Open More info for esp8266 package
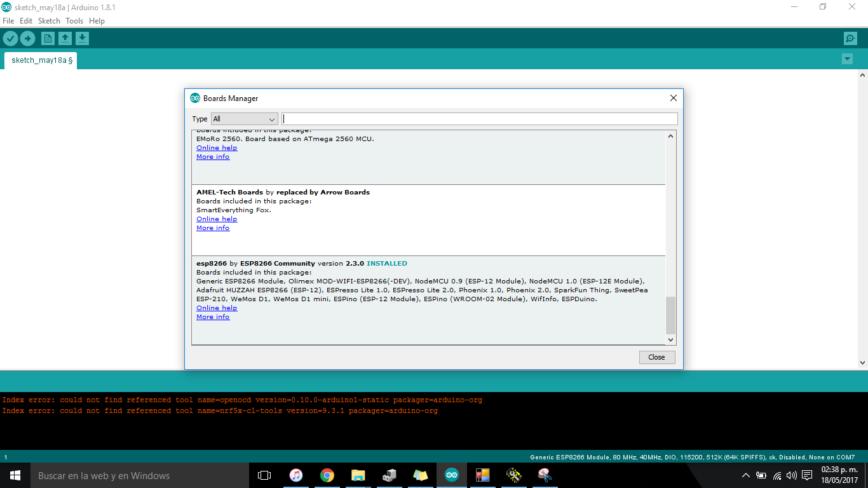The width and height of the screenshot is (868, 488). coord(213,317)
